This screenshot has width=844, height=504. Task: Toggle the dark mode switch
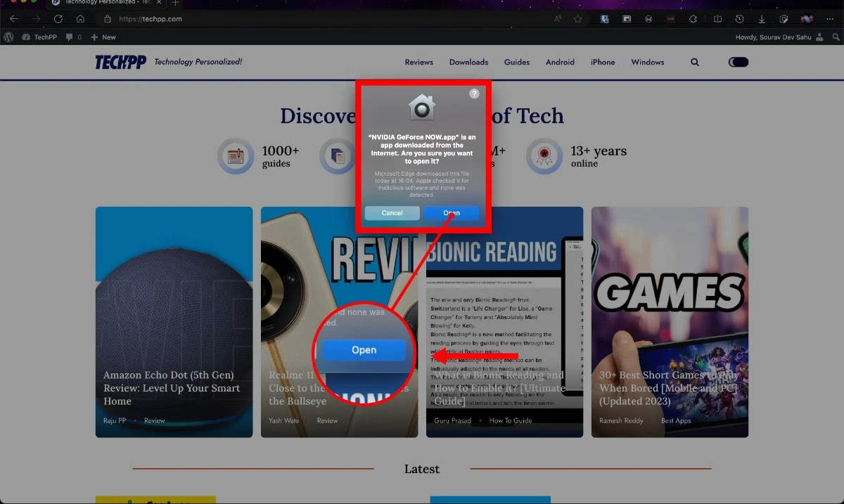738,62
